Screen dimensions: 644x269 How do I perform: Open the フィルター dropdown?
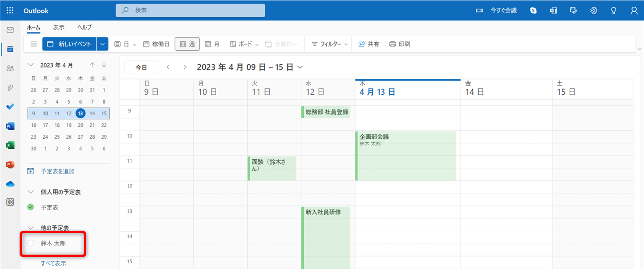(326, 44)
